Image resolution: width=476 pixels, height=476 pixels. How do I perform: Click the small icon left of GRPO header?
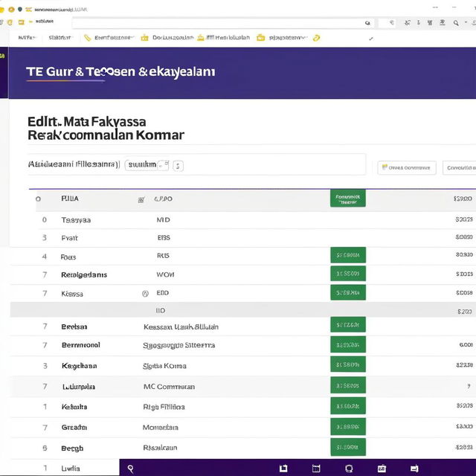[141, 200]
